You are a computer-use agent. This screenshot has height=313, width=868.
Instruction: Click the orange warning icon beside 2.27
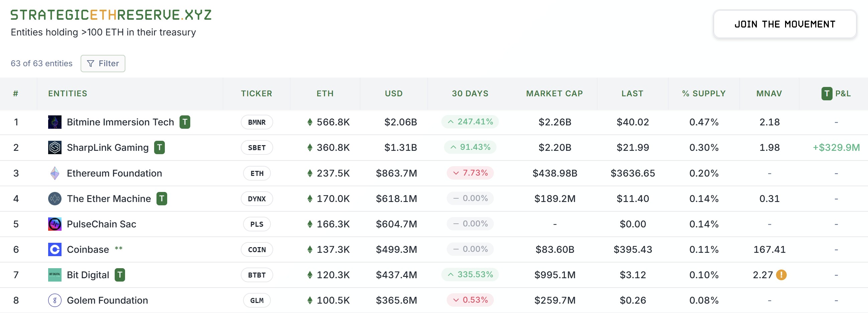click(x=781, y=275)
